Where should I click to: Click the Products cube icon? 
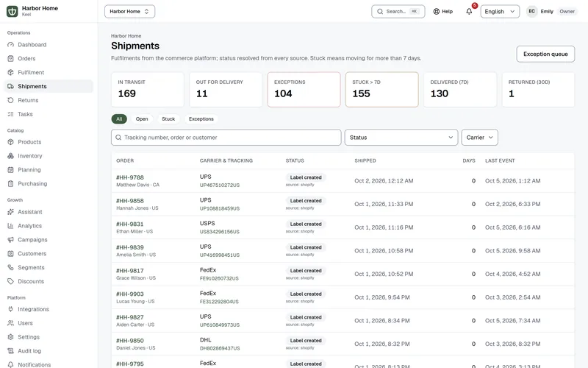click(x=10, y=142)
